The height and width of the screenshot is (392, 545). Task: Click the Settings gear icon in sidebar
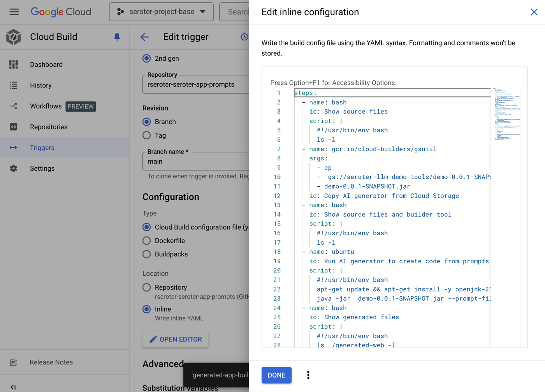[14, 168]
